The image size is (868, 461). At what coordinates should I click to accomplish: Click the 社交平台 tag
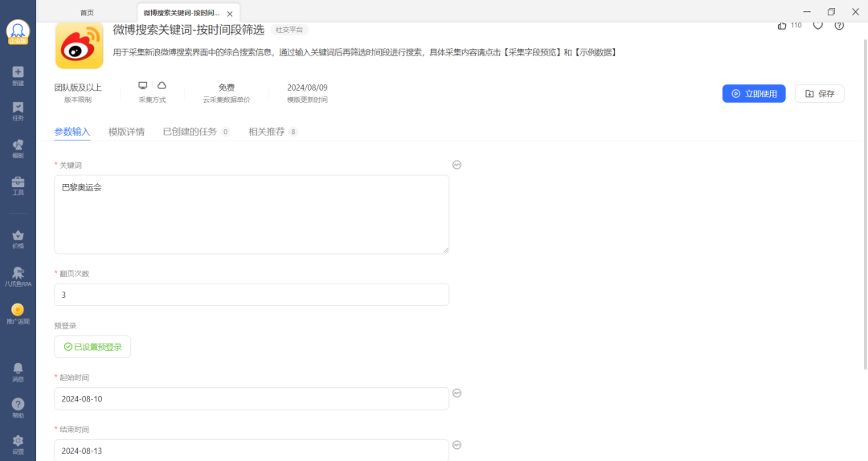[x=289, y=30]
